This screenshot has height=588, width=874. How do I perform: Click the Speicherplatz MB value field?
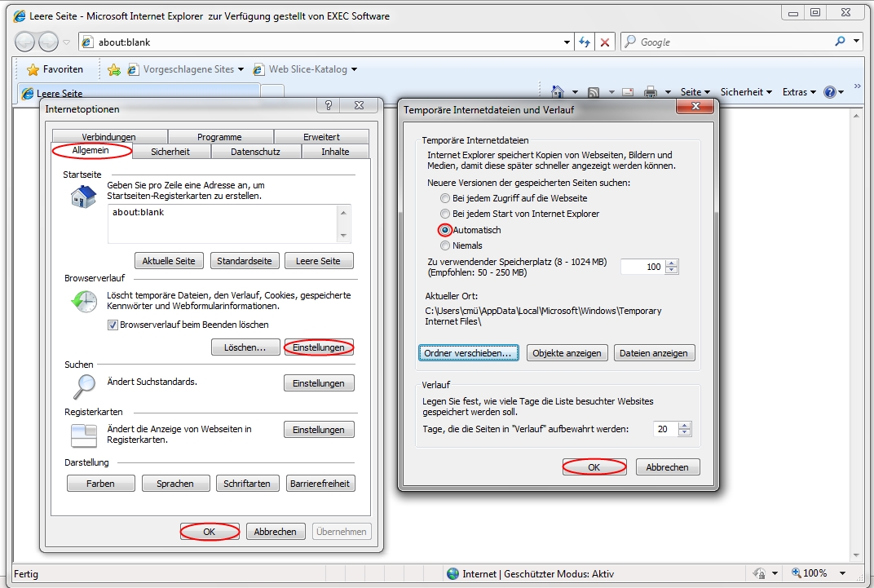pos(643,267)
